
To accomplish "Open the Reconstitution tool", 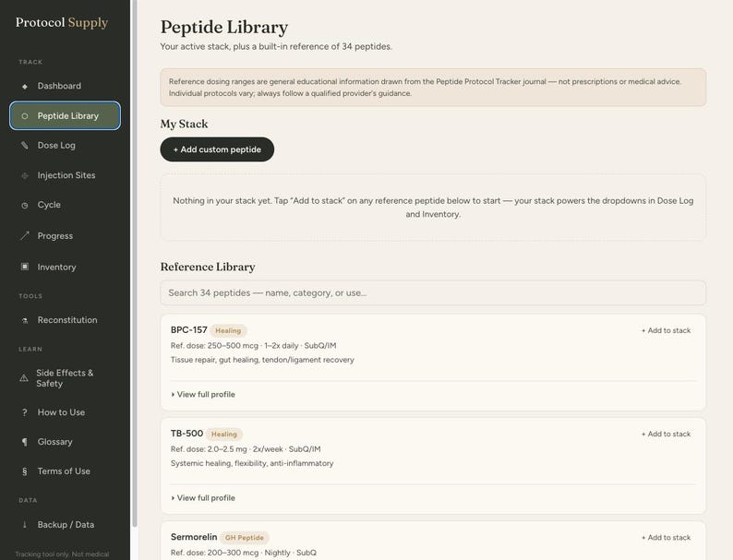I will pyautogui.click(x=65, y=320).
